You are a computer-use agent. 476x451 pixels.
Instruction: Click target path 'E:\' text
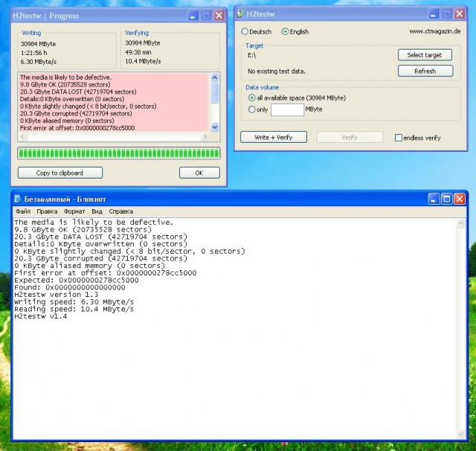[251, 55]
